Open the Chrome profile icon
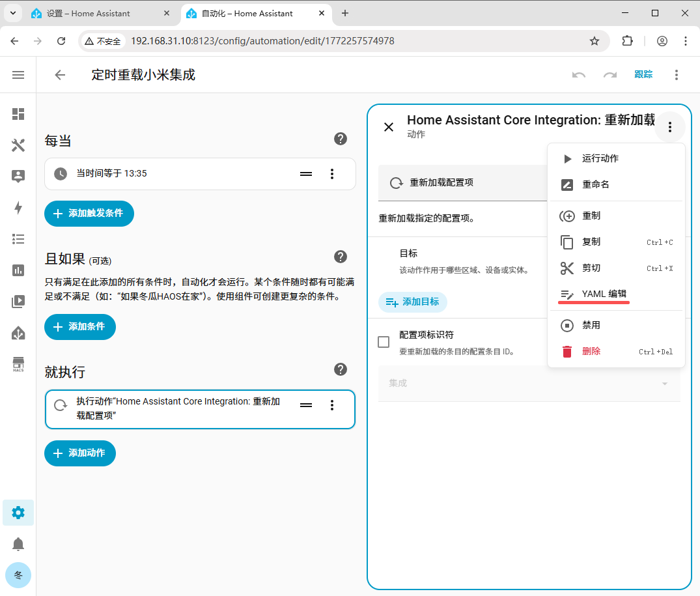The image size is (700, 596). pyautogui.click(x=662, y=41)
